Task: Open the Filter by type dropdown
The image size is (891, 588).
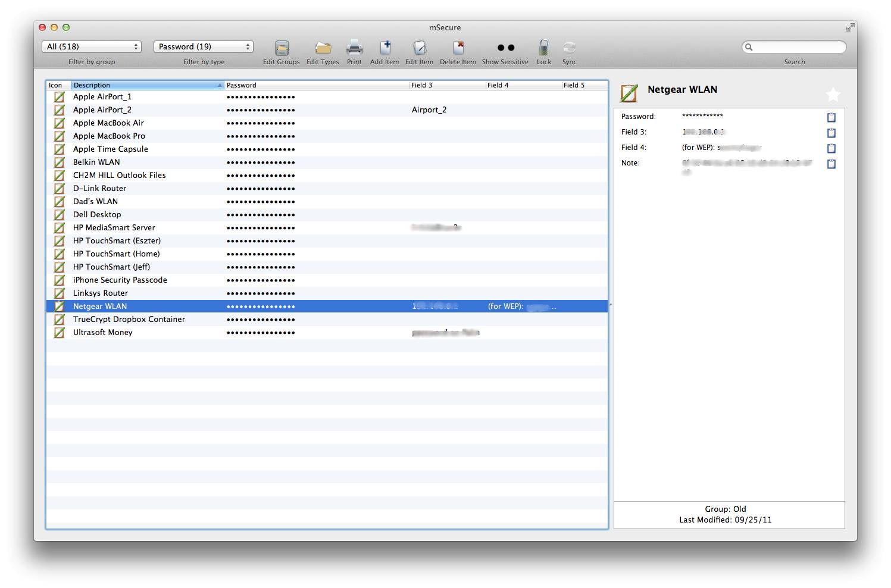Action: click(x=204, y=46)
